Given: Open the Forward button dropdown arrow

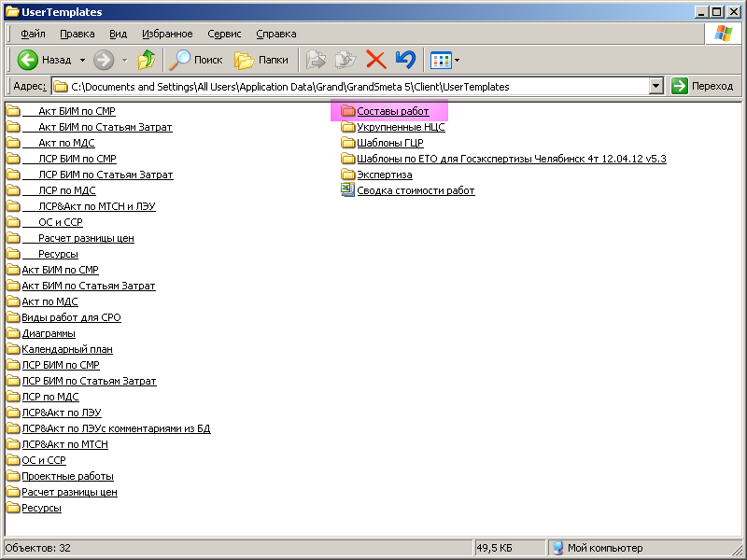Looking at the screenshot, I should [124, 60].
